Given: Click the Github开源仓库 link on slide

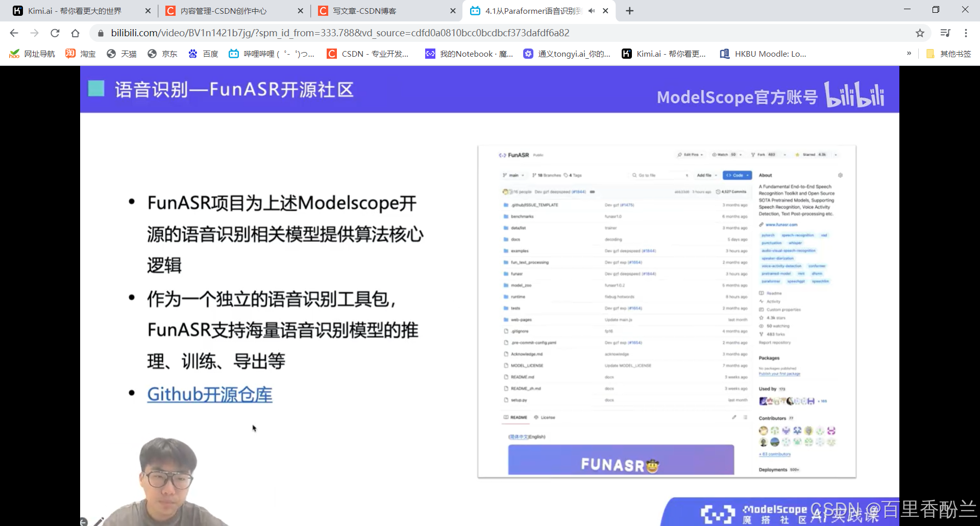Looking at the screenshot, I should click(x=210, y=394).
